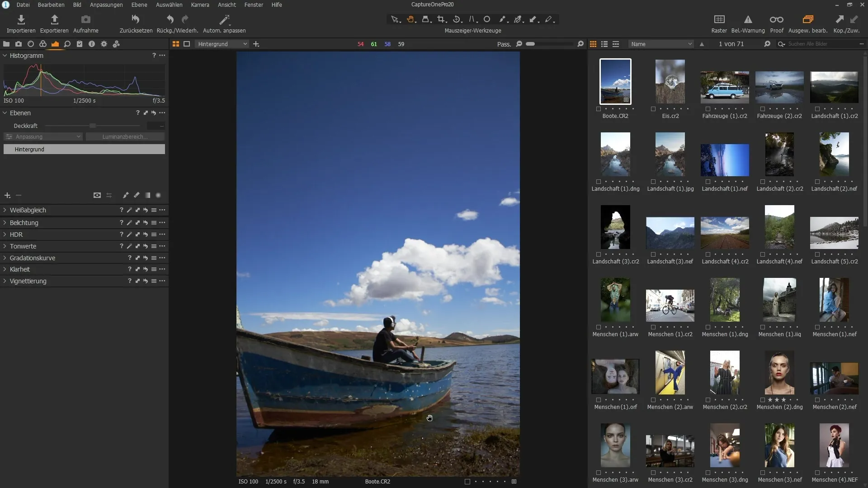Click Autom. anpassen magic wand

tap(224, 19)
